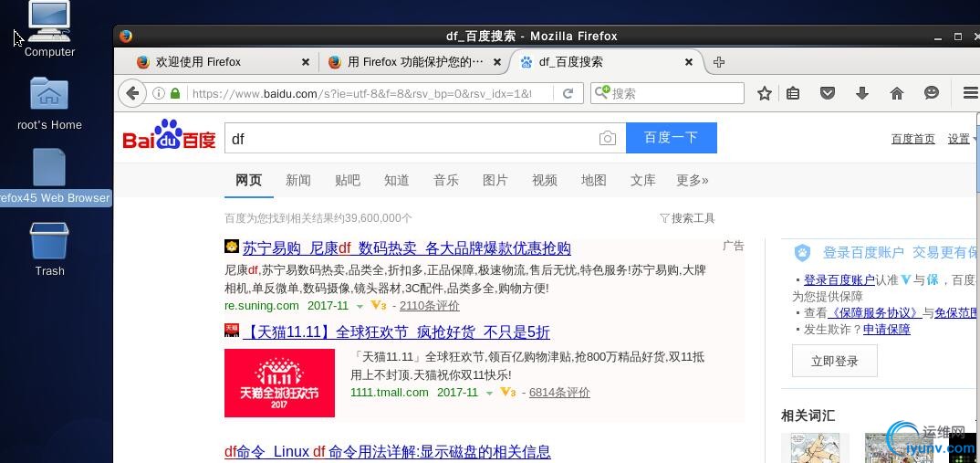The height and width of the screenshot is (463, 980).
Task: Close the 用 Firefox 功能保护您的 tab
Action: point(497,62)
